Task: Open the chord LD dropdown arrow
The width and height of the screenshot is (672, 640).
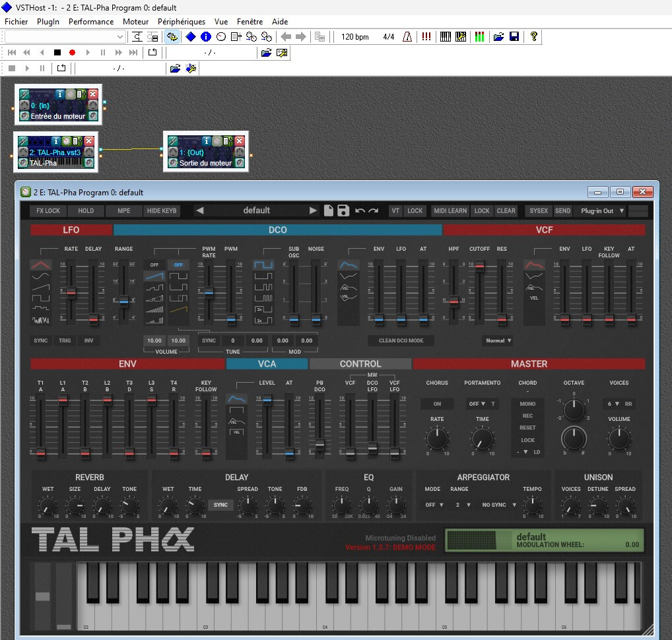Action: coord(525,452)
